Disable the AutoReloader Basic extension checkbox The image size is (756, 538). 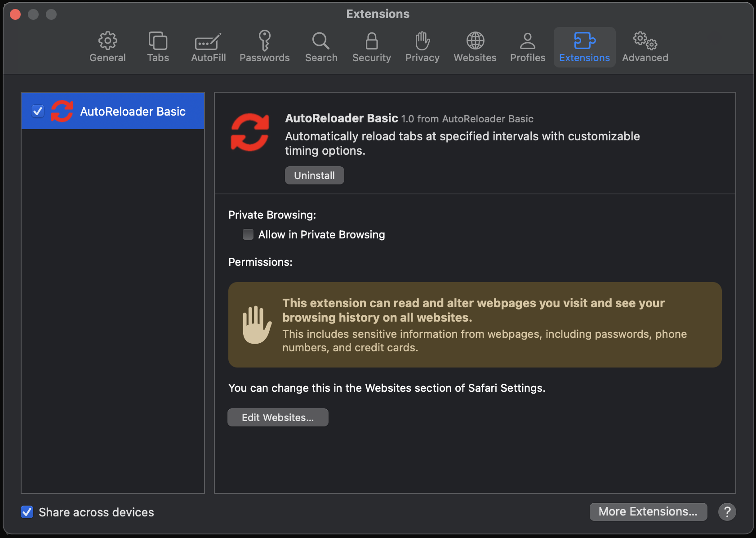[x=38, y=111]
